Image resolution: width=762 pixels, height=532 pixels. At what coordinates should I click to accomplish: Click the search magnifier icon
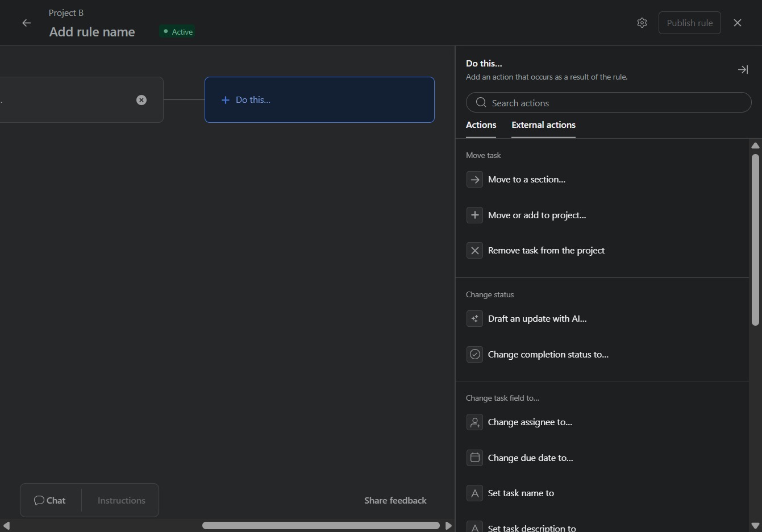(x=481, y=102)
